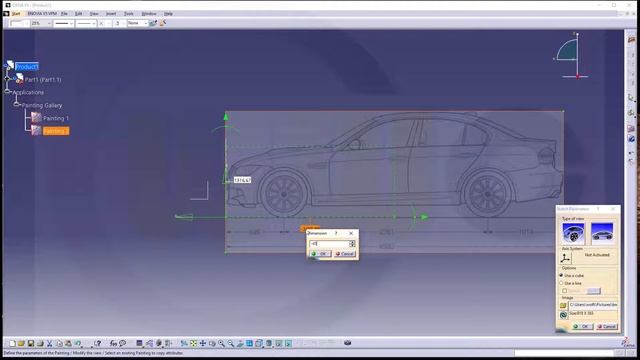Open the Insert menu
Screen dimensions: 640x360
point(111,13)
